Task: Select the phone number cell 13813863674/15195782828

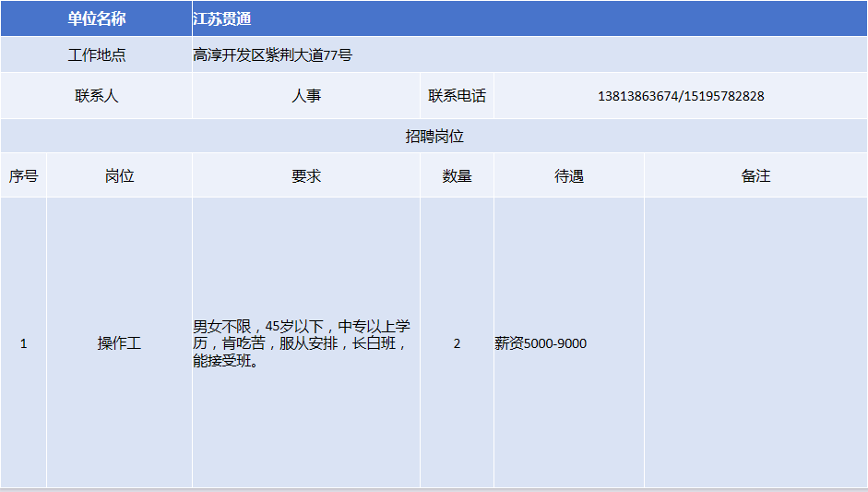Action: coord(681,96)
